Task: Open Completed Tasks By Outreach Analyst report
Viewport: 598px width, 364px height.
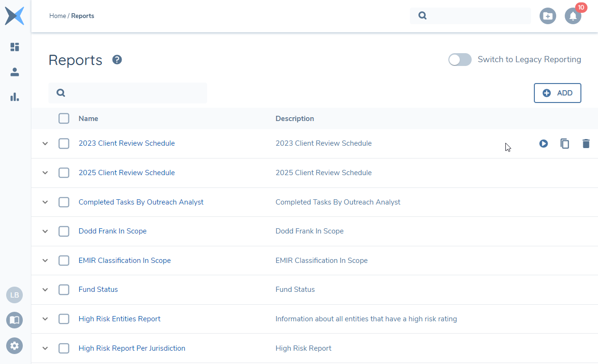Action: 141,202
